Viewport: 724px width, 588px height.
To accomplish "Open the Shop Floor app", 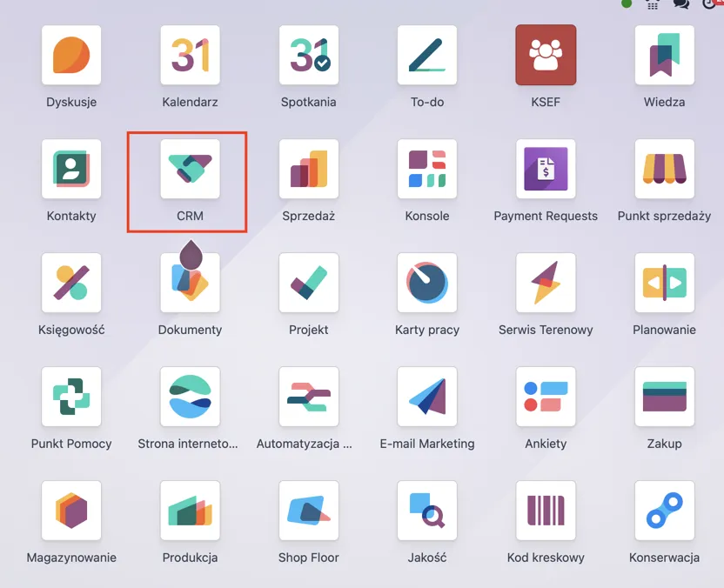I will coord(308,511).
